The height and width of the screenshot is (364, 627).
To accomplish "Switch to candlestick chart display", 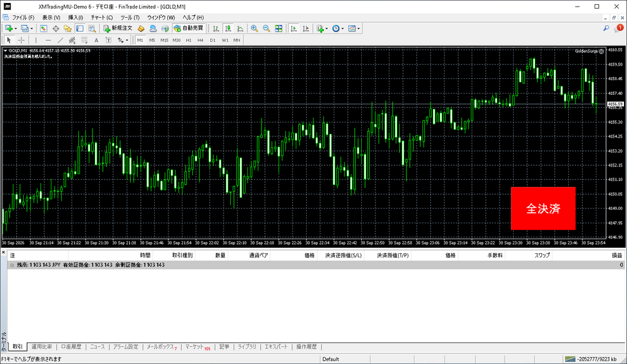I will pos(228,28).
